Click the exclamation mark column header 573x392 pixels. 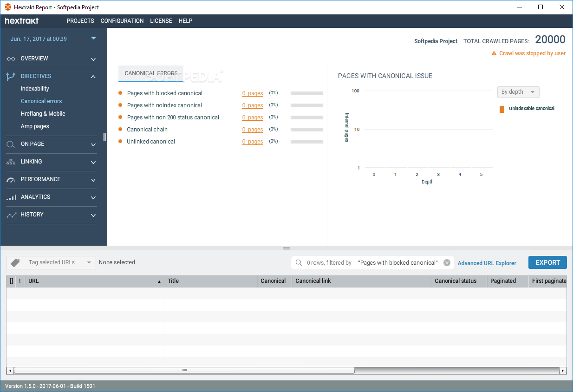pyautogui.click(x=20, y=281)
